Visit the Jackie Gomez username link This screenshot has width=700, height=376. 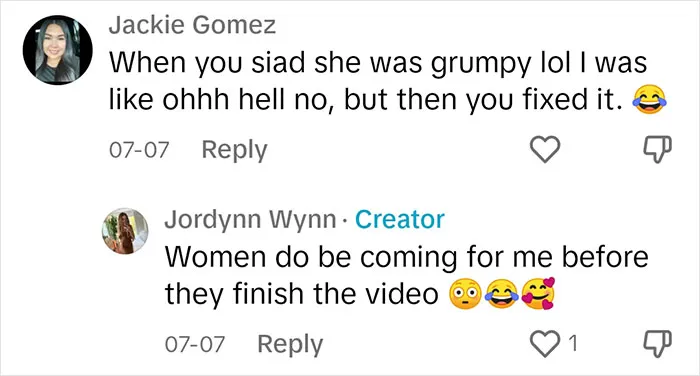click(192, 25)
